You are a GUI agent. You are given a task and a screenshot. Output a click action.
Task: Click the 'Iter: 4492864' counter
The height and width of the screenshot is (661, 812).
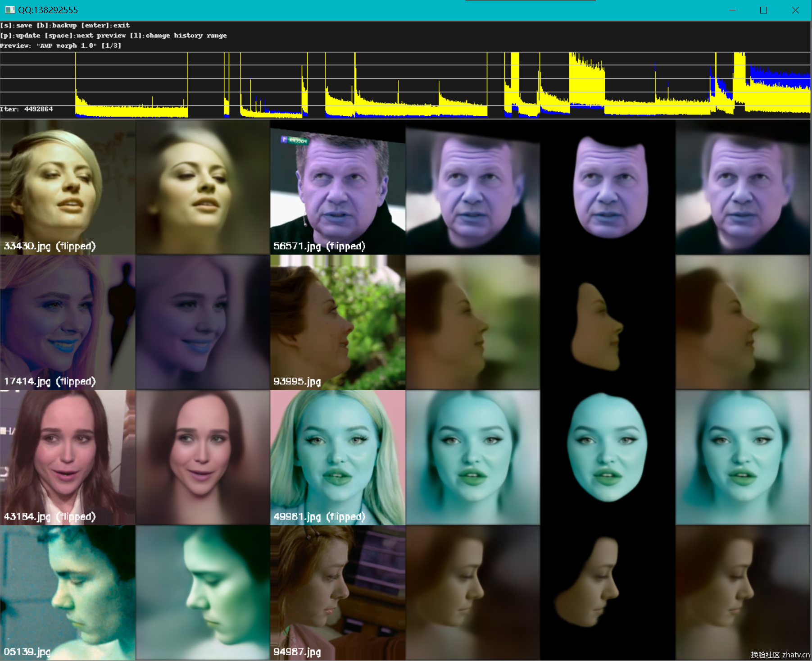point(27,109)
